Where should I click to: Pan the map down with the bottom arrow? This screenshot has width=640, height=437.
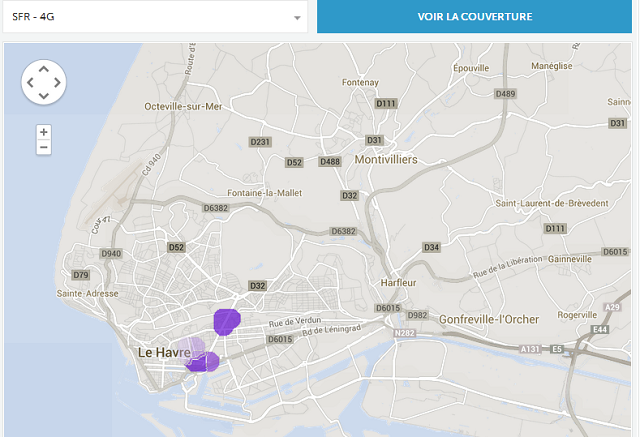click(x=43, y=96)
